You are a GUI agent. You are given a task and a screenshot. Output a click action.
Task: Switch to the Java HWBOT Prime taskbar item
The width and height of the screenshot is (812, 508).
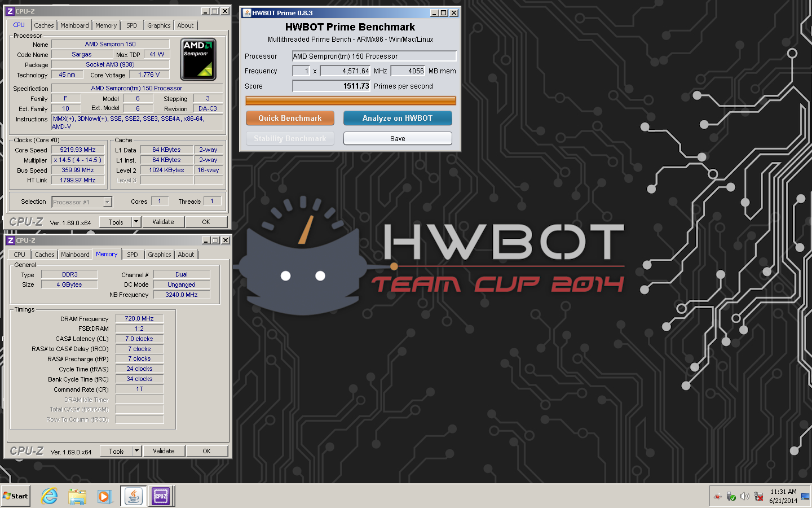click(x=134, y=496)
